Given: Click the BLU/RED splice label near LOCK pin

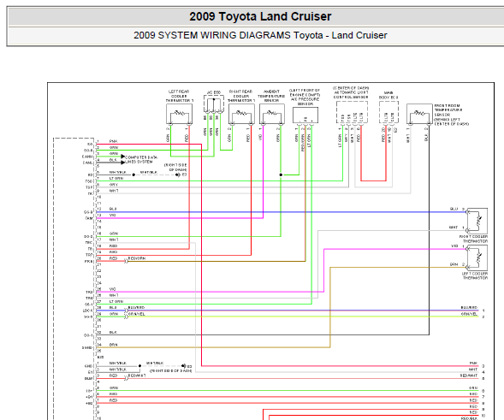Looking at the screenshot, I should coord(136,308).
